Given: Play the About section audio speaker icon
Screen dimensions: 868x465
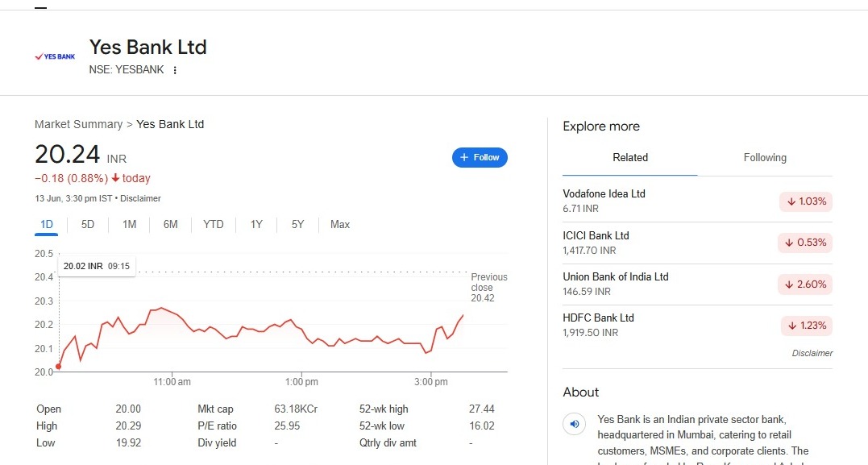Looking at the screenshot, I should (x=575, y=424).
